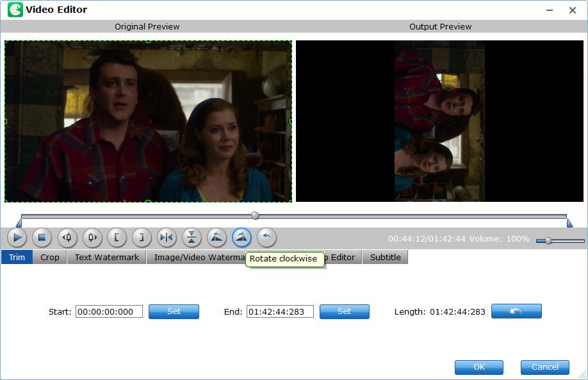
Task: Set trim end with right bracket icon
Action: pyautogui.click(x=142, y=238)
